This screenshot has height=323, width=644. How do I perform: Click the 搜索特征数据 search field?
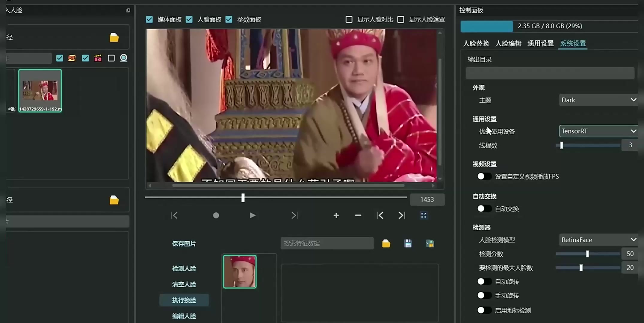327,243
